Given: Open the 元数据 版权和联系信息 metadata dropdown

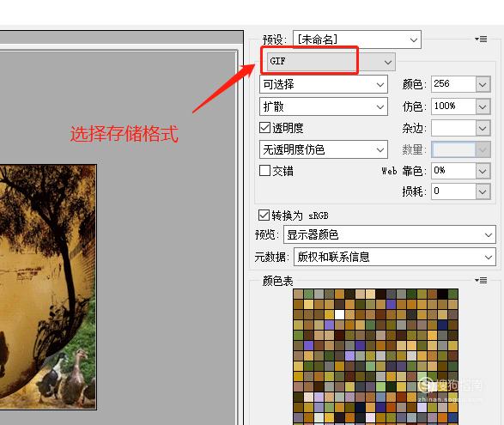Looking at the screenshot, I should pyautogui.click(x=395, y=257).
